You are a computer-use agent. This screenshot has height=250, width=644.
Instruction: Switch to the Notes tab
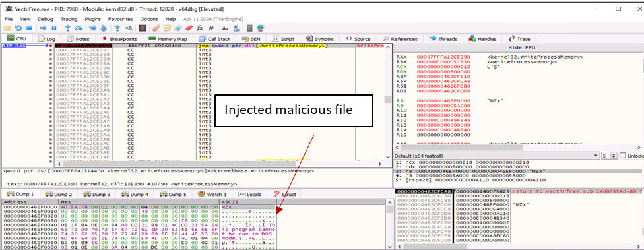78,38
